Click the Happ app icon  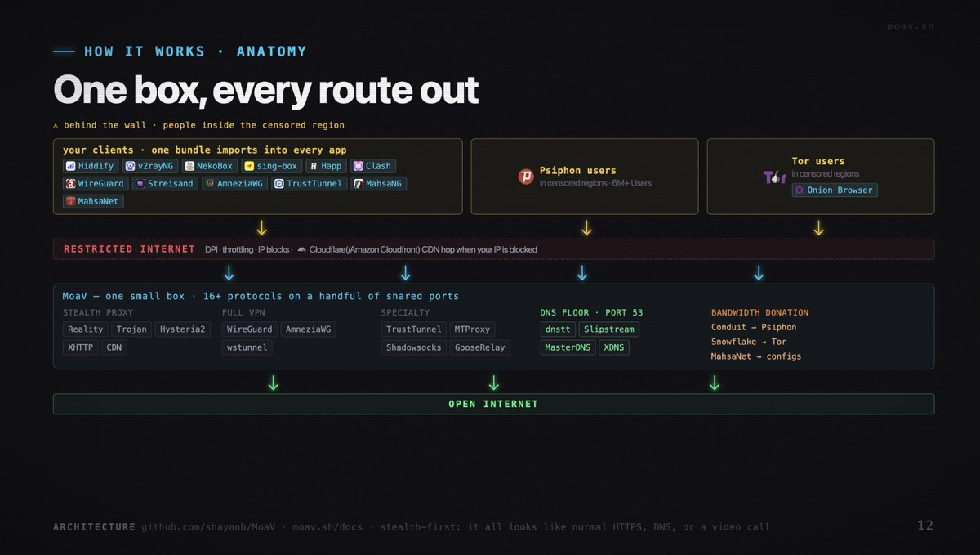(x=314, y=166)
